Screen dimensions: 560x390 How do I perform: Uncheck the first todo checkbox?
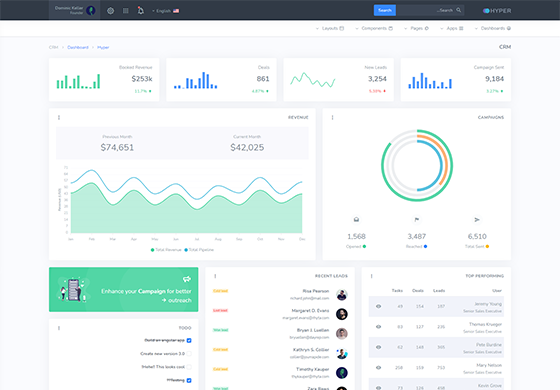[x=189, y=340]
